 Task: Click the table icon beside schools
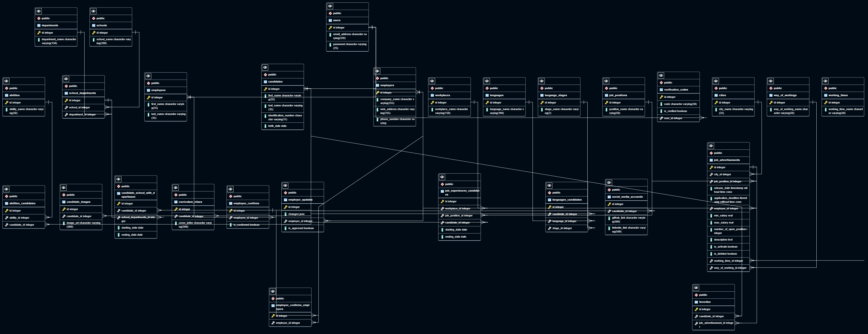94,26
